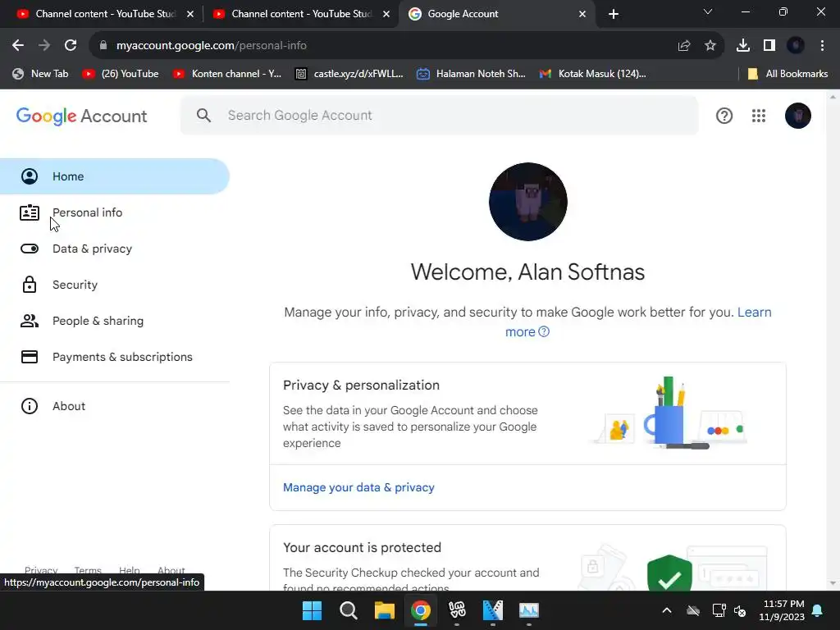Open Chrome three-dot menu

[x=822, y=46]
